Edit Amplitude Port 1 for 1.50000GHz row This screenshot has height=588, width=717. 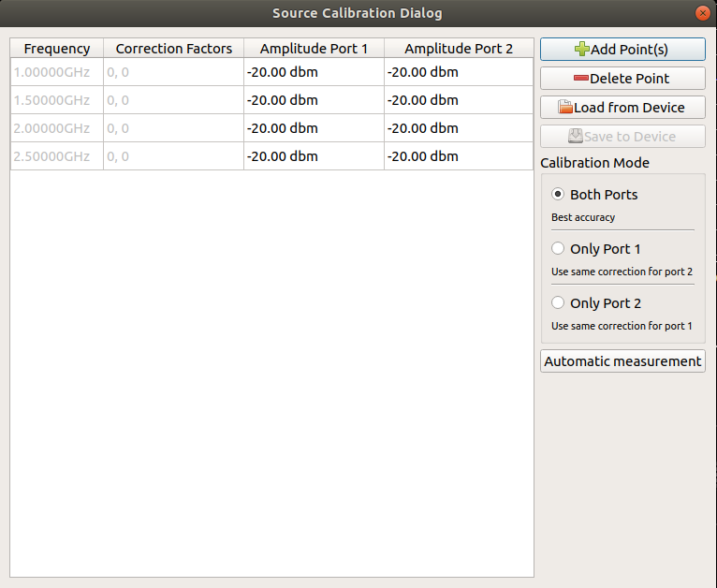(x=314, y=100)
